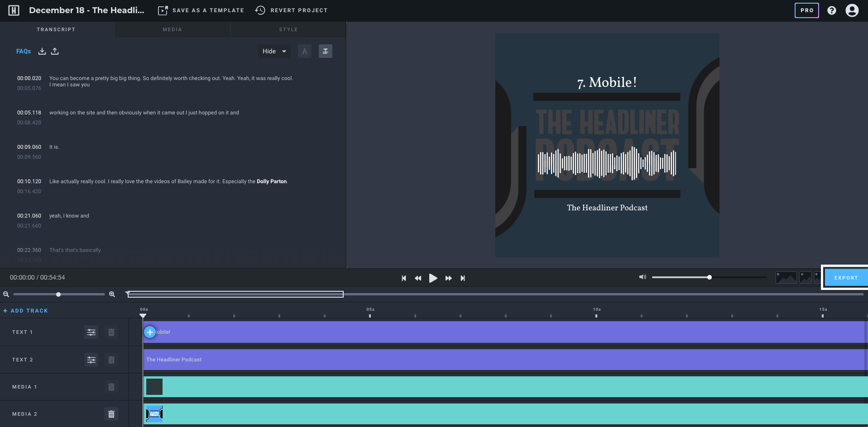Image resolution: width=868 pixels, height=427 pixels.
Task: Switch to the Media tab
Action: (x=172, y=29)
